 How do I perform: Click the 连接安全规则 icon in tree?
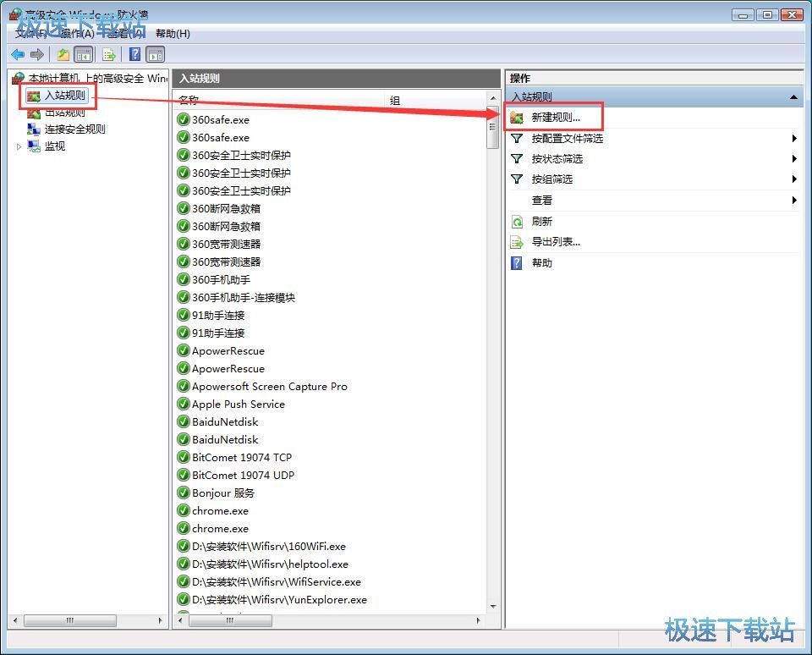(34, 129)
